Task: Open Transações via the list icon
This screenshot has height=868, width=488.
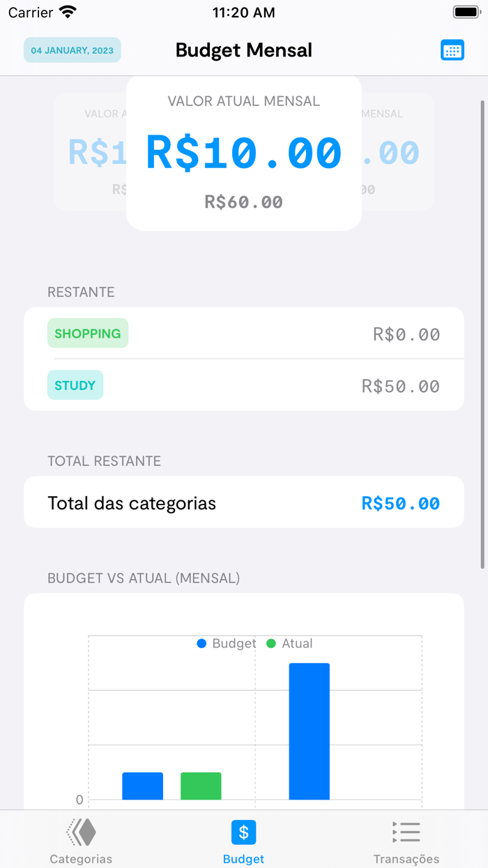Action: pyautogui.click(x=406, y=832)
